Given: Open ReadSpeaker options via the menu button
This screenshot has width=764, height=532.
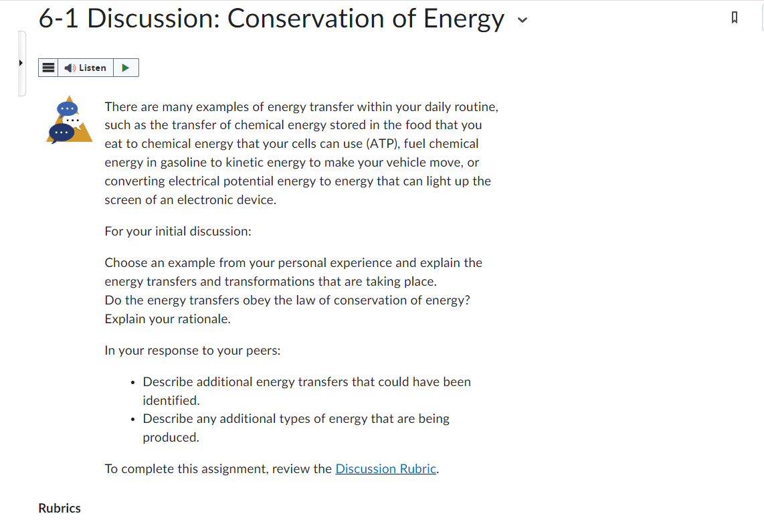Looking at the screenshot, I should (x=47, y=67).
